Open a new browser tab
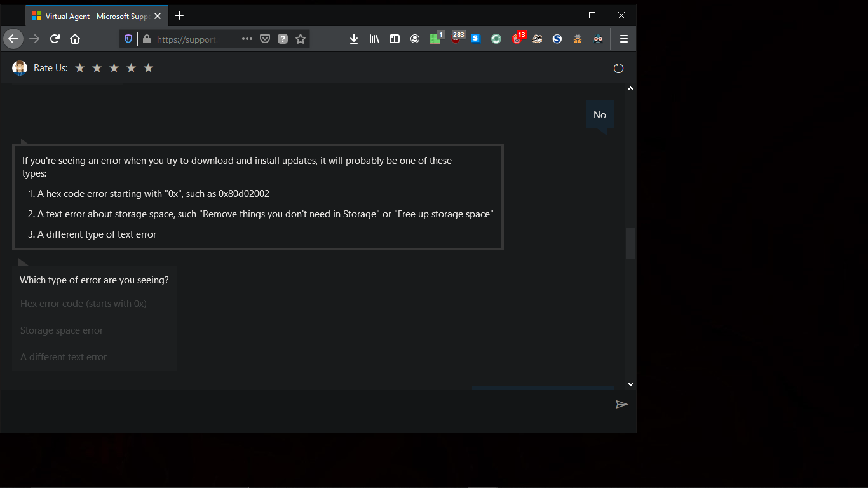Image resolution: width=868 pixels, height=488 pixels. pos(179,15)
